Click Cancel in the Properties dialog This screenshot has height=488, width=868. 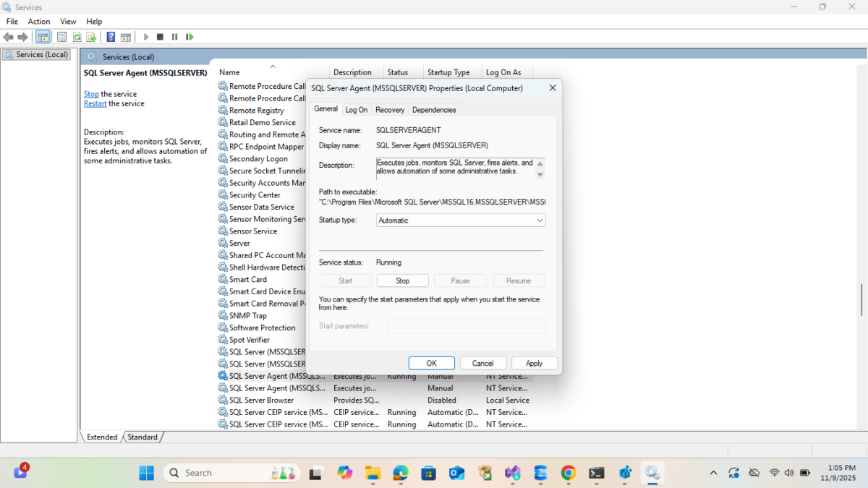[482, 364]
